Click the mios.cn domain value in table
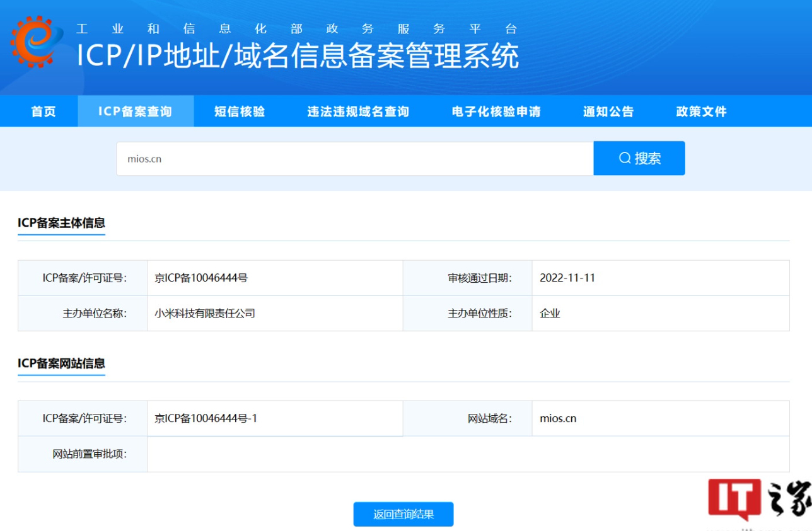Image resolution: width=812 pixels, height=531 pixels. coord(558,418)
